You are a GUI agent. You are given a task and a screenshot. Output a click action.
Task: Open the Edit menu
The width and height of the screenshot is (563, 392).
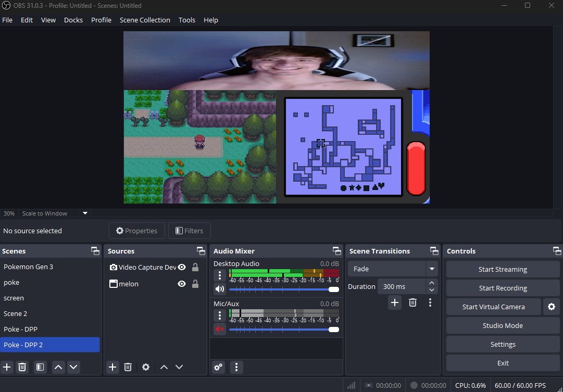tap(27, 20)
